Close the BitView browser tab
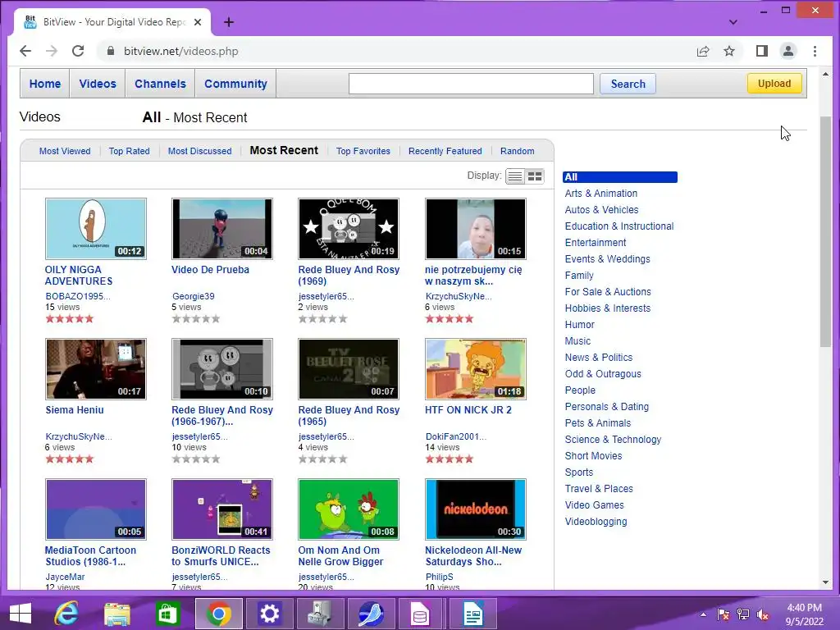This screenshot has height=630, width=840. pos(198,22)
